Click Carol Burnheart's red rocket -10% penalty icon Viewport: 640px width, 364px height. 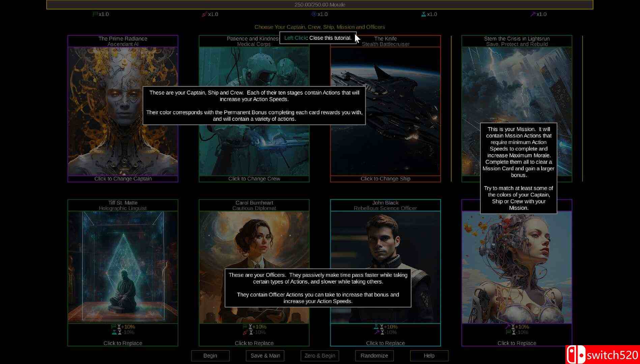point(245,332)
